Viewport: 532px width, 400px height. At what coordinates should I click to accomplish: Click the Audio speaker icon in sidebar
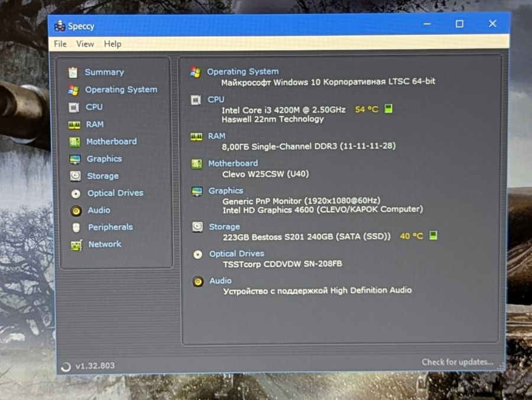coord(76,211)
